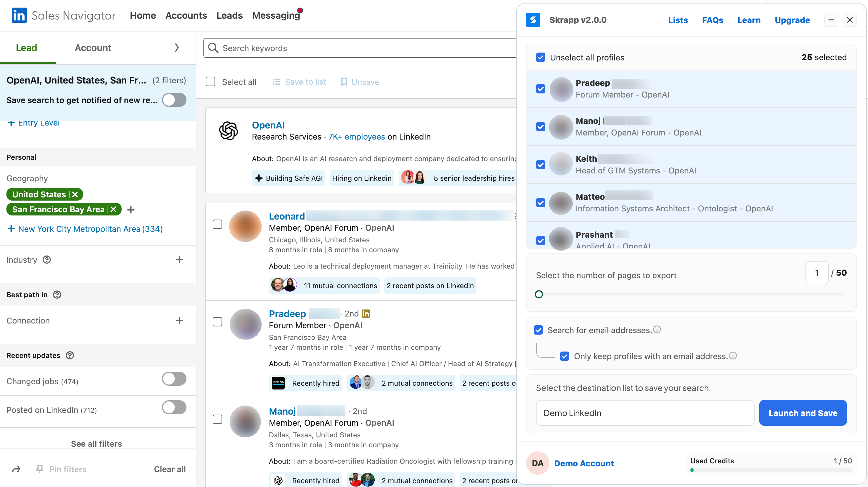Screen dimensions: 868x487
Task: Open the 7K+ employees link
Action: tap(357, 137)
